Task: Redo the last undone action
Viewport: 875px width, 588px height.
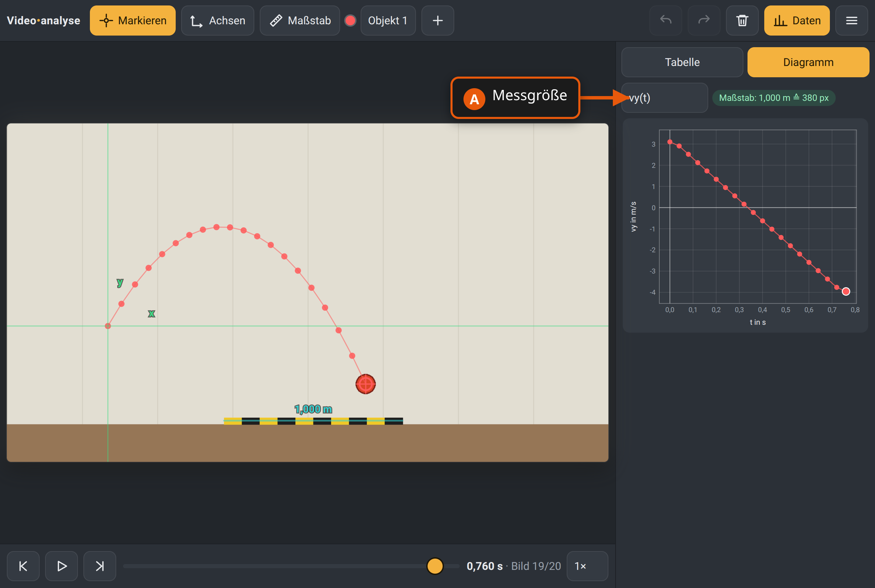Action: [704, 21]
